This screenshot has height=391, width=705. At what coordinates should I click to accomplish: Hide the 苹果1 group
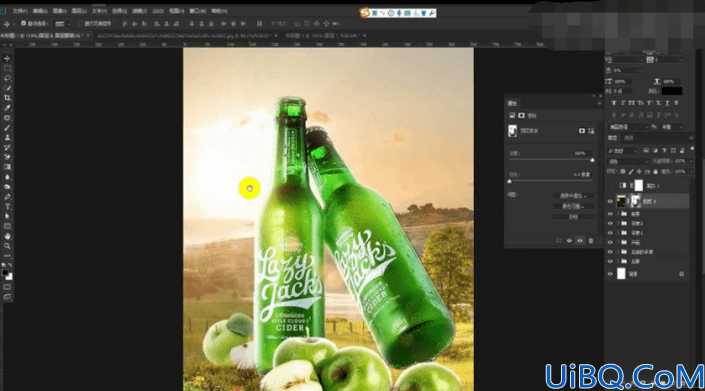click(x=610, y=233)
